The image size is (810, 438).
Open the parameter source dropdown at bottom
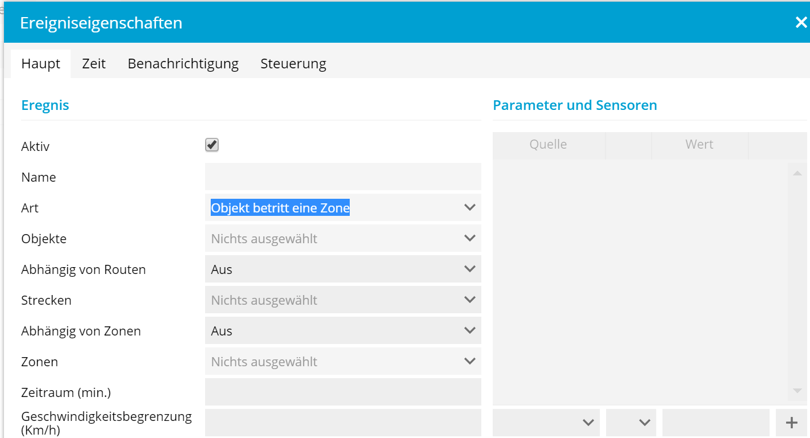(x=546, y=423)
